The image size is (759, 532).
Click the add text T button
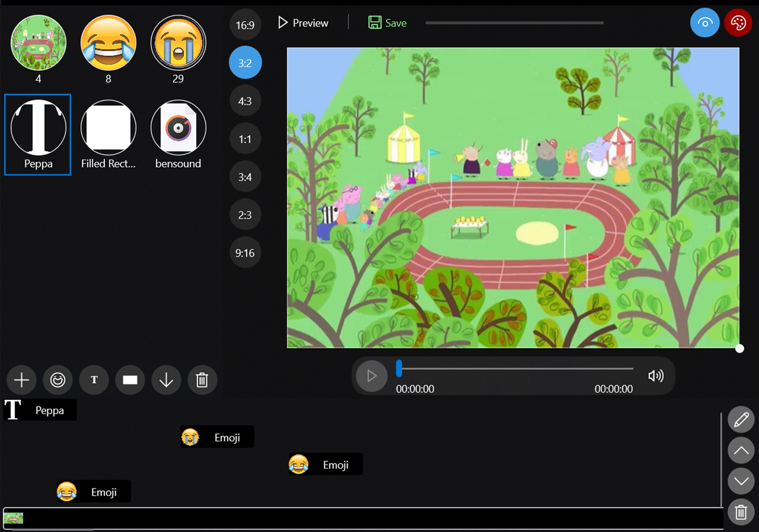tap(94, 380)
